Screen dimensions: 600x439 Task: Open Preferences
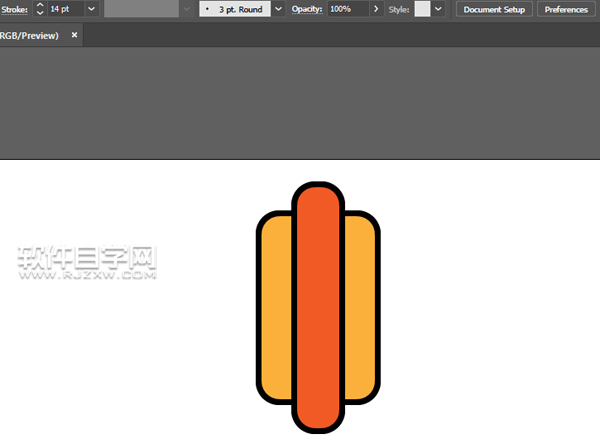[566, 9]
